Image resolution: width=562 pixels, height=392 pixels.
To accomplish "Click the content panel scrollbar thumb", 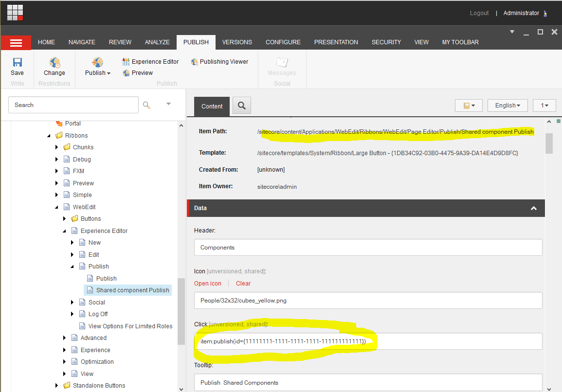I will pos(549,143).
